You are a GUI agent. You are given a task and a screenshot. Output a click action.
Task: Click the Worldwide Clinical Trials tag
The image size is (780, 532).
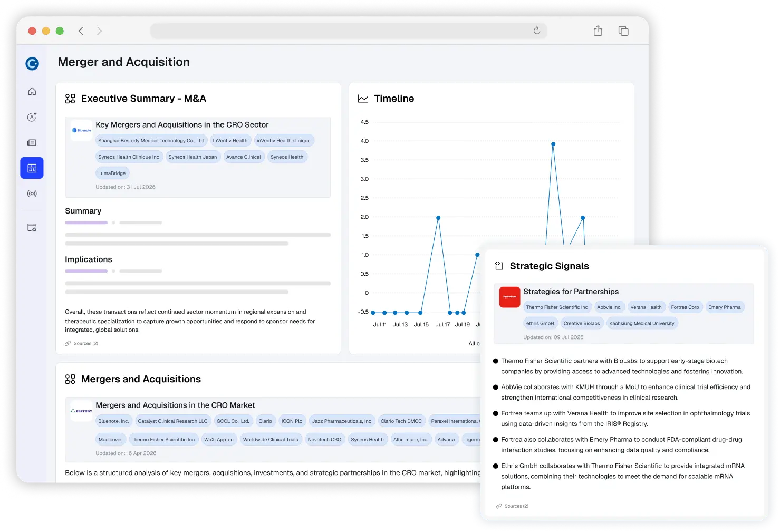point(271,440)
